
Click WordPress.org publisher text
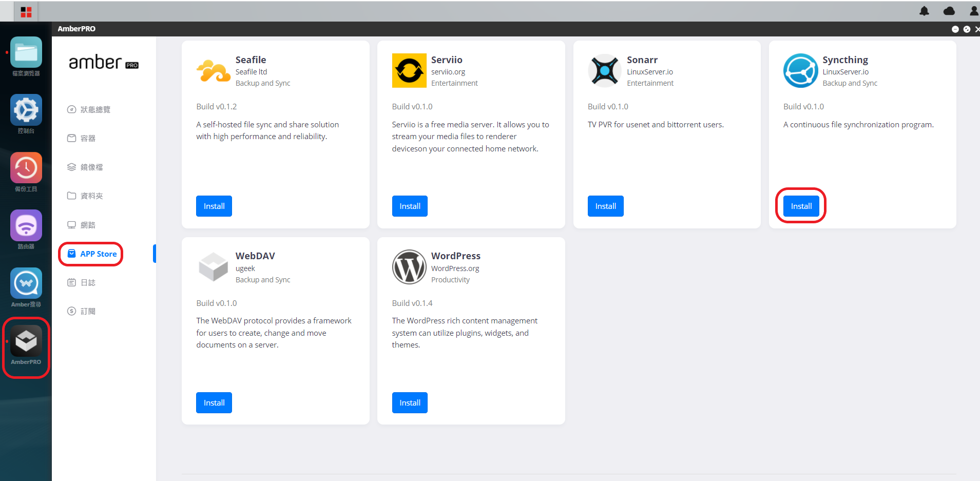455,268
